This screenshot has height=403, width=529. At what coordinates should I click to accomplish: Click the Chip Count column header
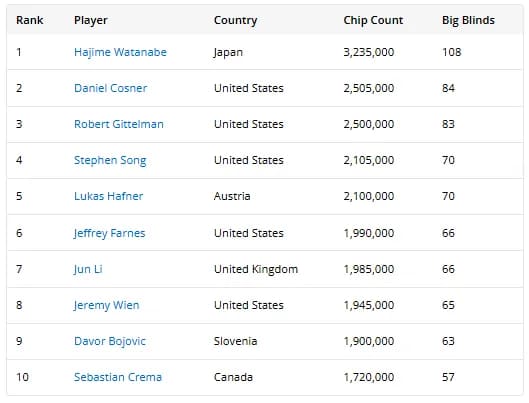tap(373, 20)
